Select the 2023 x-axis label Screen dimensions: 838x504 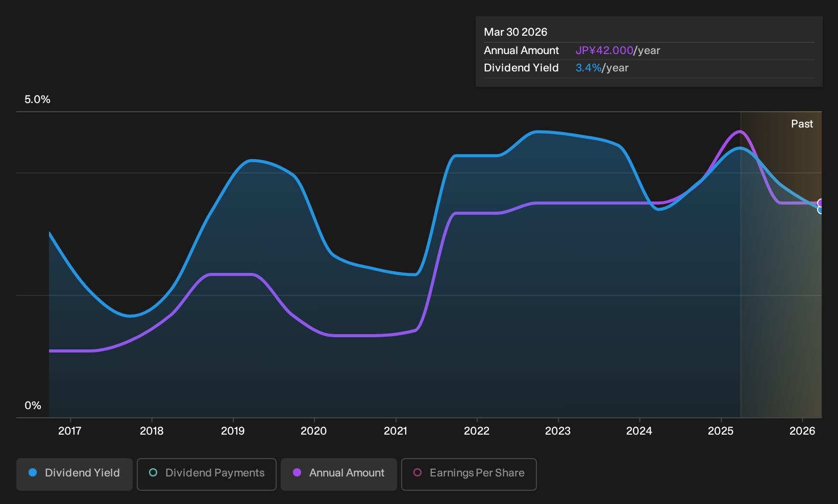[x=558, y=431]
